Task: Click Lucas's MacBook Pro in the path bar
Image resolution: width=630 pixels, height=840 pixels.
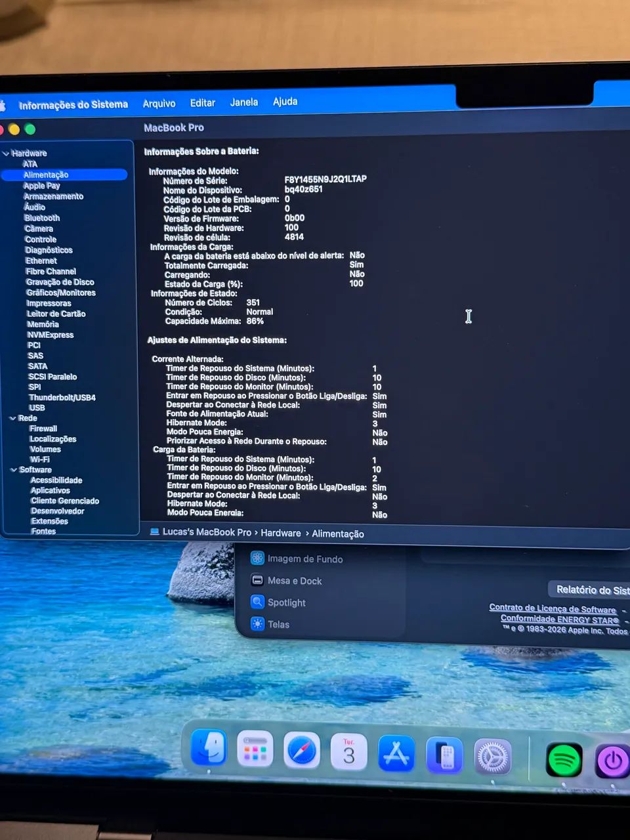Action: [x=207, y=532]
